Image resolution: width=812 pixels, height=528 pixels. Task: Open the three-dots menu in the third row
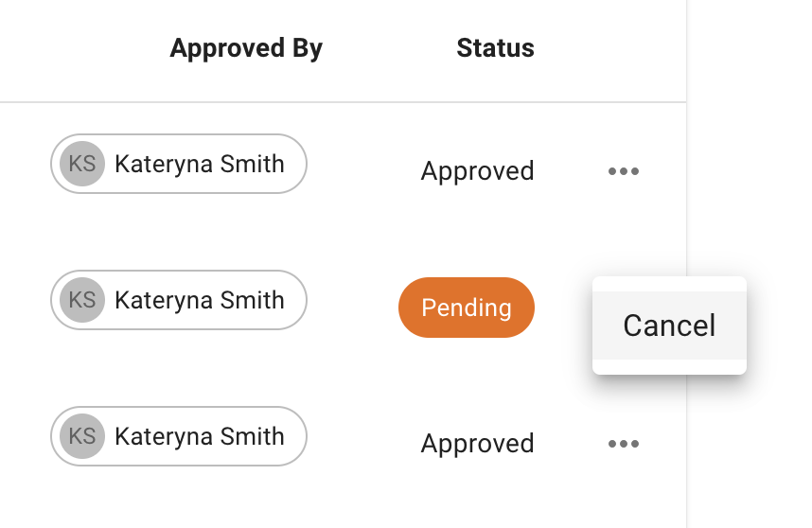click(624, 443)
